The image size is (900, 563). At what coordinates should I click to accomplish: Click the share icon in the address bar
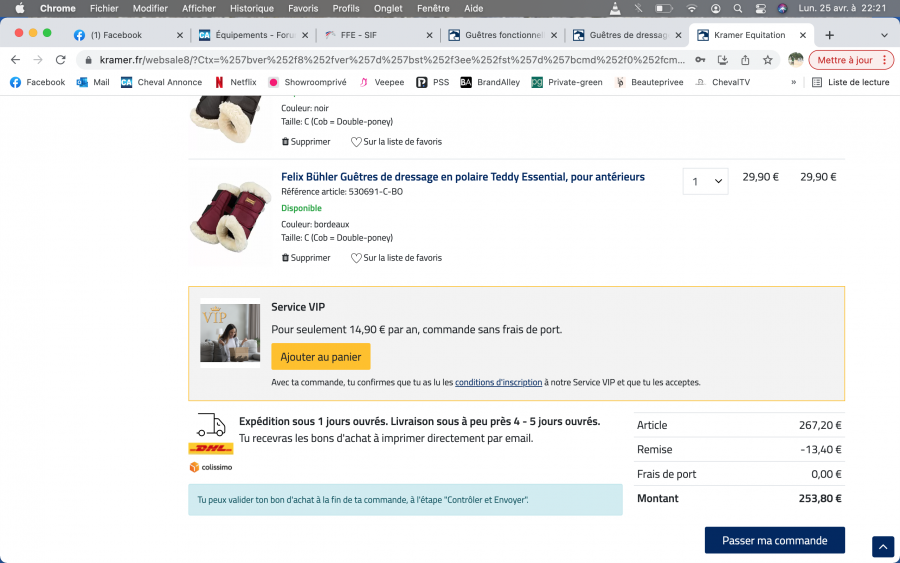[x=745, y=60]
